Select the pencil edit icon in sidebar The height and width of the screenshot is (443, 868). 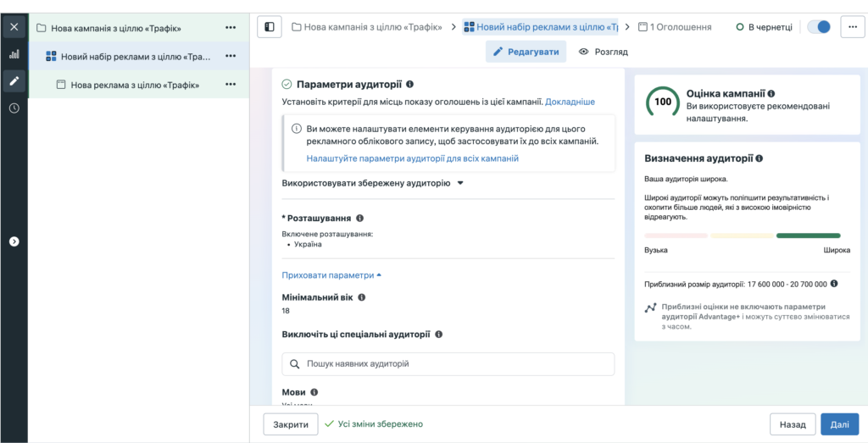[14, 81]
